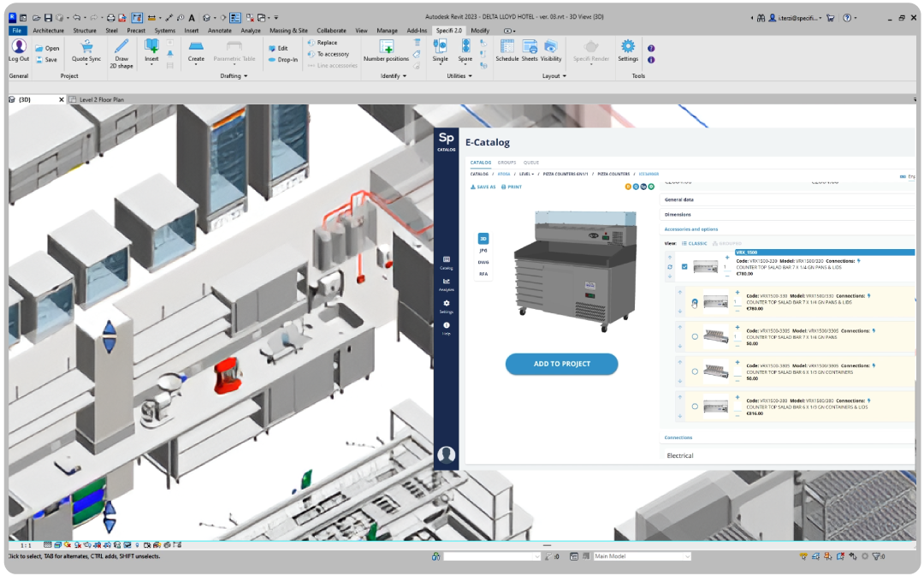Screen dimensions: 924x576
Task: Open Help in Specifi dark sidebar
Action: (446, 329)
